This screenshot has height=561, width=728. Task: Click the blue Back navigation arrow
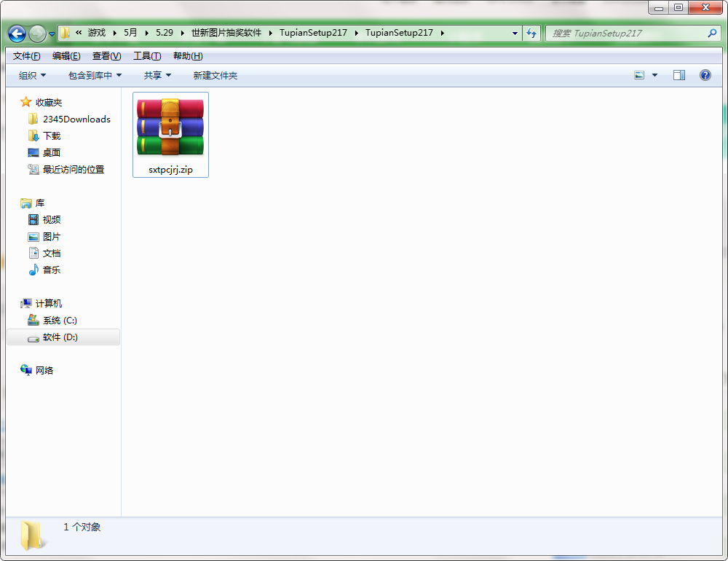pos(17,34)
